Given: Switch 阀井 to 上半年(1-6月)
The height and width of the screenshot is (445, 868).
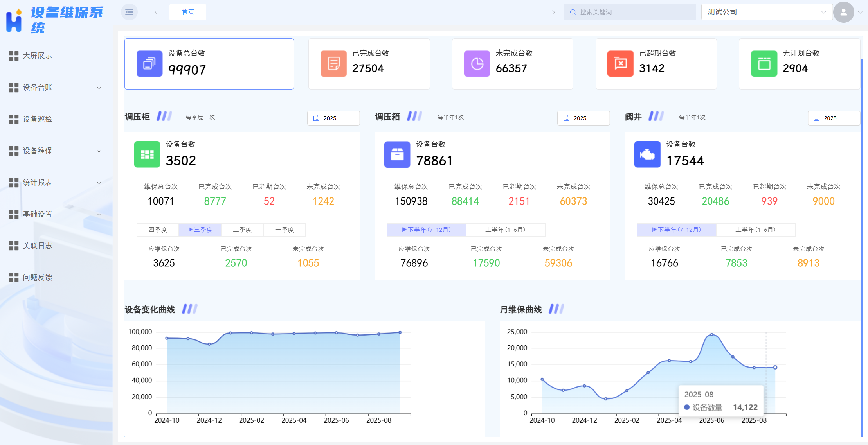Looking at the screenshot, I should click(x=756, y=230).
